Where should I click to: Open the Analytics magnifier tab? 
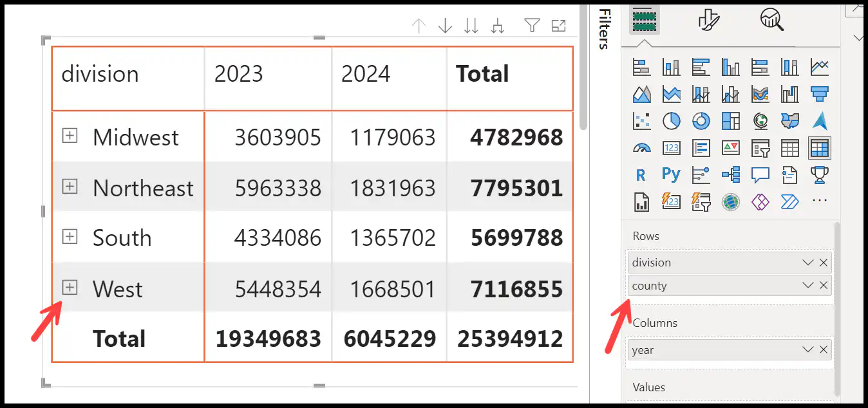tap(771, 20)
